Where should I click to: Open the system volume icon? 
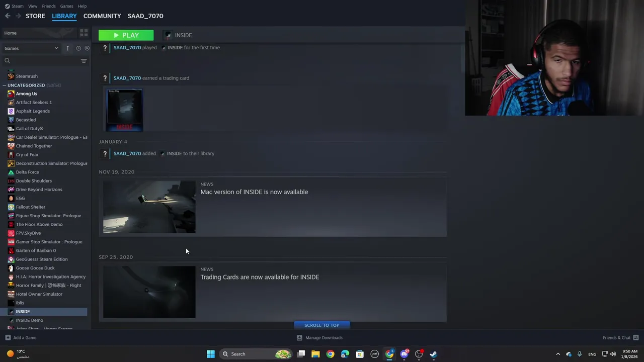tap(613, 354)
